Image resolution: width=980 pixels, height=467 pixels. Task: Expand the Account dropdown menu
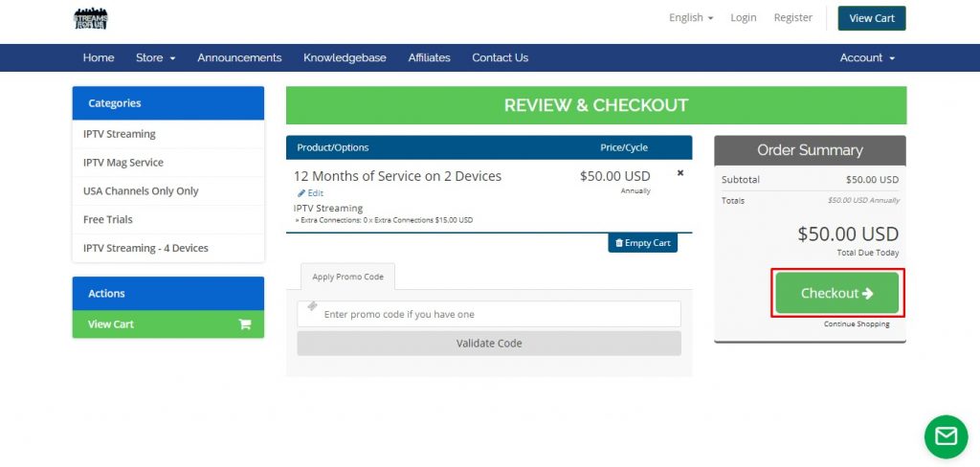[866, 57]
